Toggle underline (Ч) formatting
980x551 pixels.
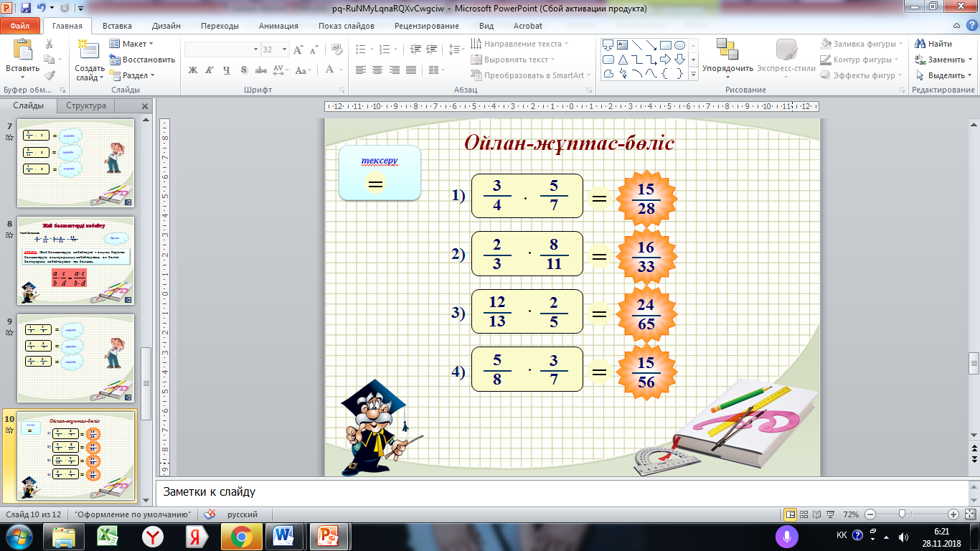pos(227,70)
